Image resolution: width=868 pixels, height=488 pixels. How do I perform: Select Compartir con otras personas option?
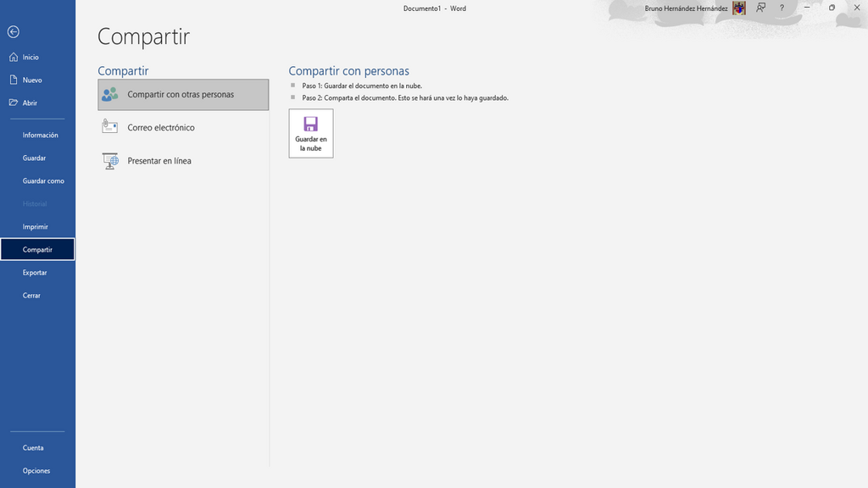click(183, 95)
